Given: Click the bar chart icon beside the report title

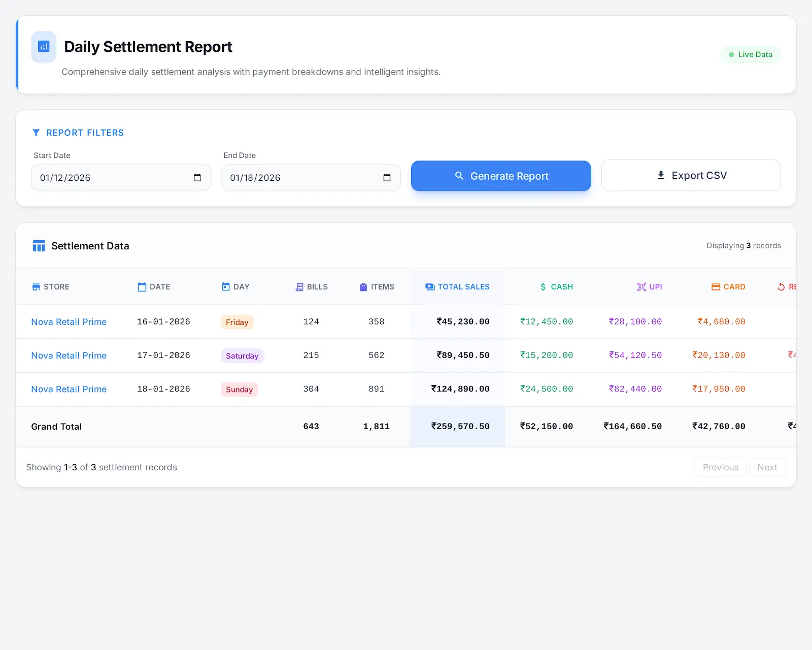Looking at the screenshot, I should tap(44, 47).
